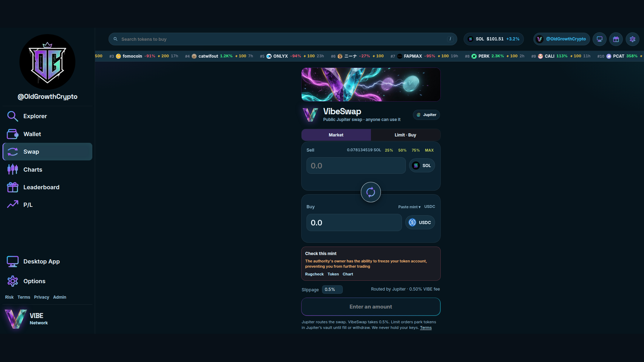Click the SOL price ticker chip
Image resolution: width=644 pixels, height=362 pixels.
point(493,39)
